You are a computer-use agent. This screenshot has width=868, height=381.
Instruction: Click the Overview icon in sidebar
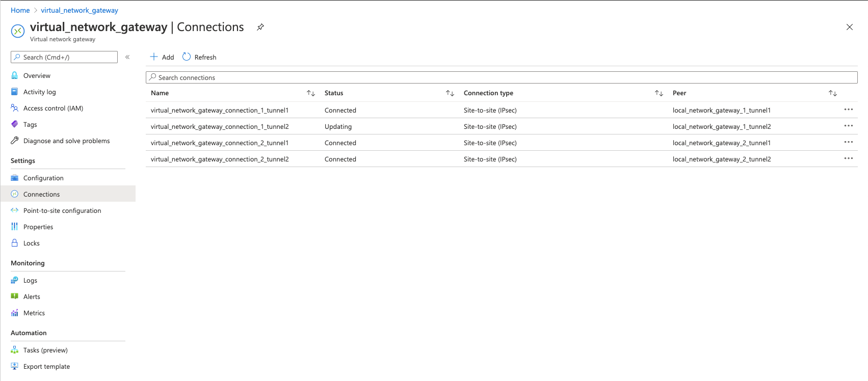[15, 75]
